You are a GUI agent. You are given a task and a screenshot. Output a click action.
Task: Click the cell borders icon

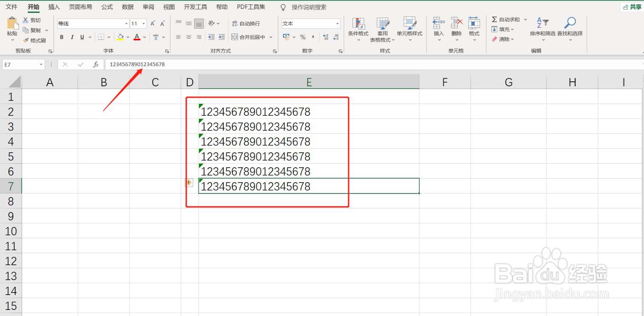101,37
